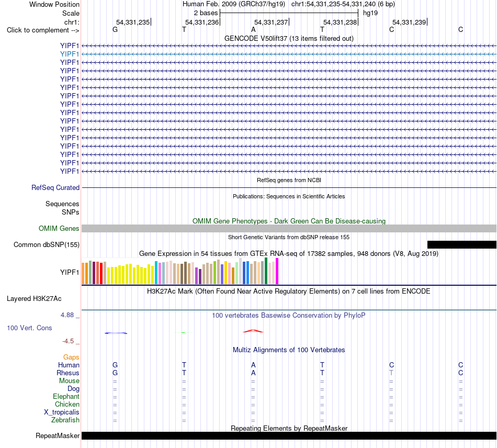Image resolution: width=497 pixels, height=448 pixels.
Task: Open 'RefSeq genes from NCBI' track title
Action: coord(289,180)
